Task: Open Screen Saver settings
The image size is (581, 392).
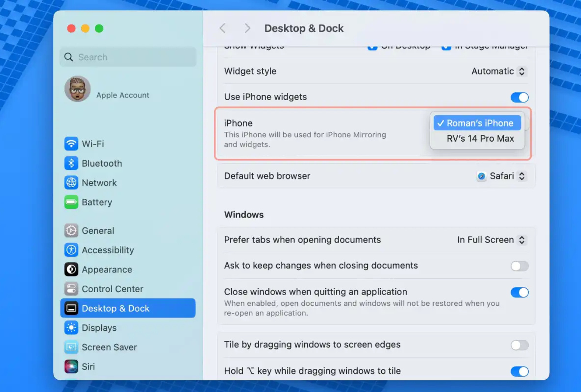Action: [109, 347]
